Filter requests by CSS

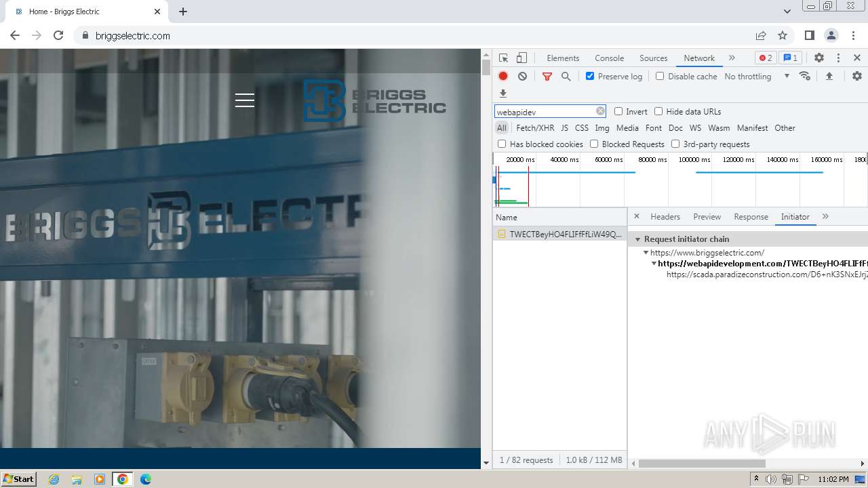click(582, 127)
